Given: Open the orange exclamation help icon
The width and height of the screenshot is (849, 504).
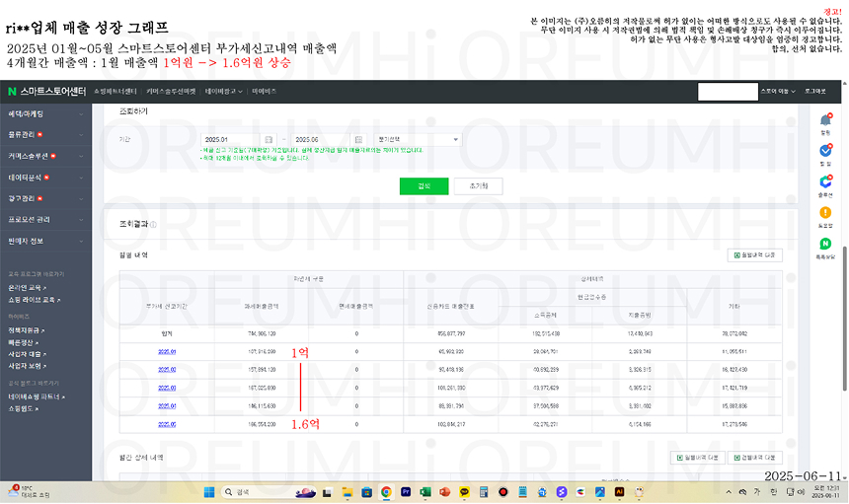Looking at the screenshot, I should point(825,212).
